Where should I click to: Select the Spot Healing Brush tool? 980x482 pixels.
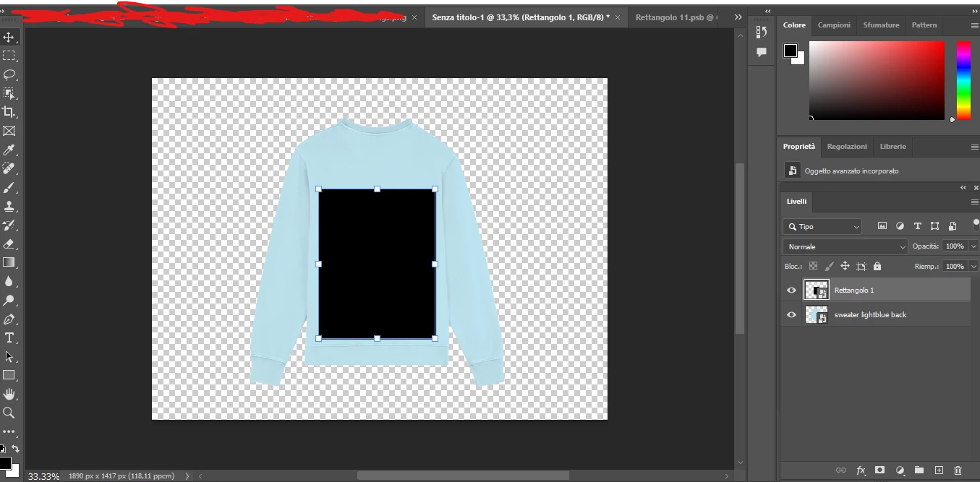coord(9,168)
